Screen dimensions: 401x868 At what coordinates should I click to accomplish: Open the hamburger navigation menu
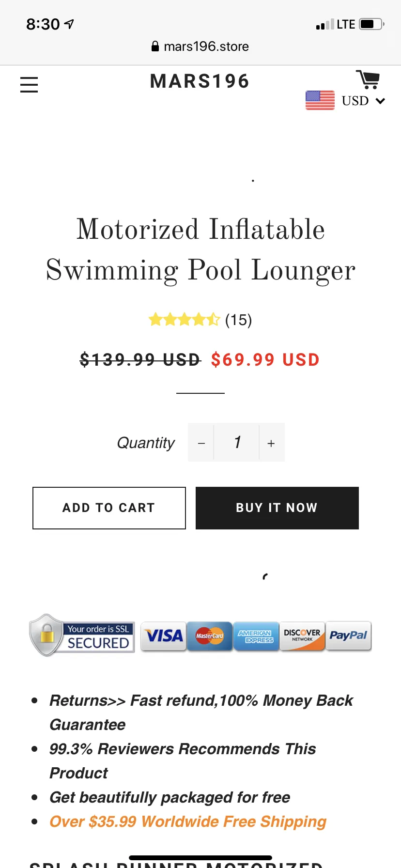pyautogui.click(x=29, y=84)
